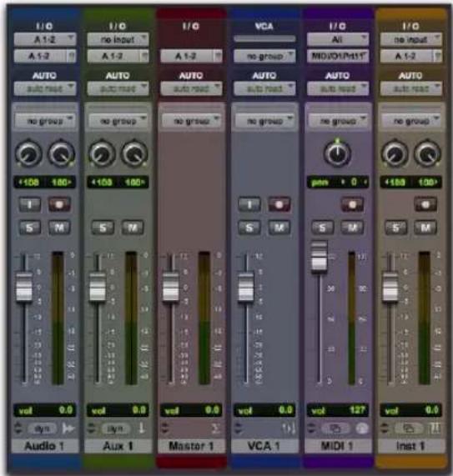Select the Audio 1 track name
Image resolution: width=453 pixels, height=476 pixels.
point(45,446)
